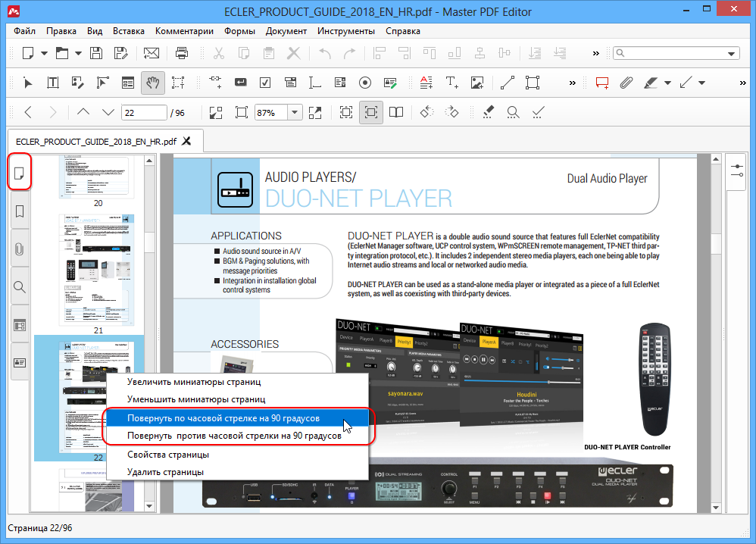Select the line drawing tool
The width and height of the screenshot is (756, 544).
click(x=508, y=83)
